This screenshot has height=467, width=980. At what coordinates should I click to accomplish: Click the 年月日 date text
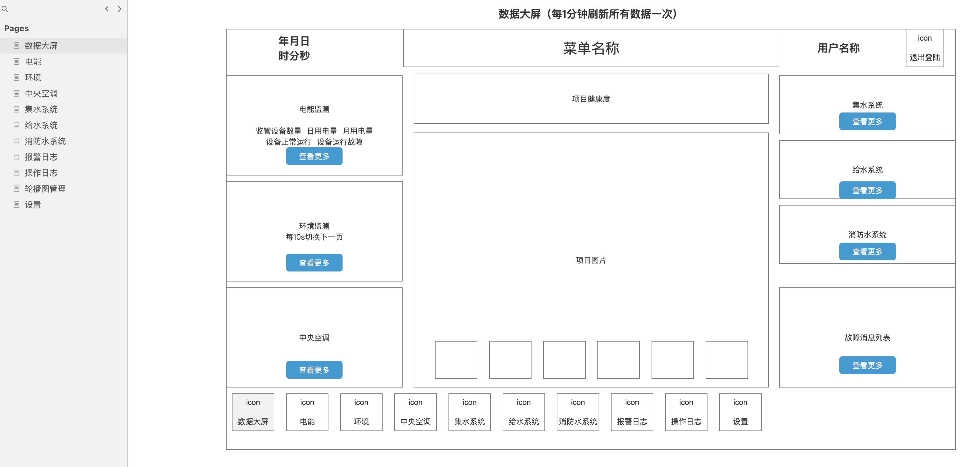pyautogui.click(x=294, y=41)
